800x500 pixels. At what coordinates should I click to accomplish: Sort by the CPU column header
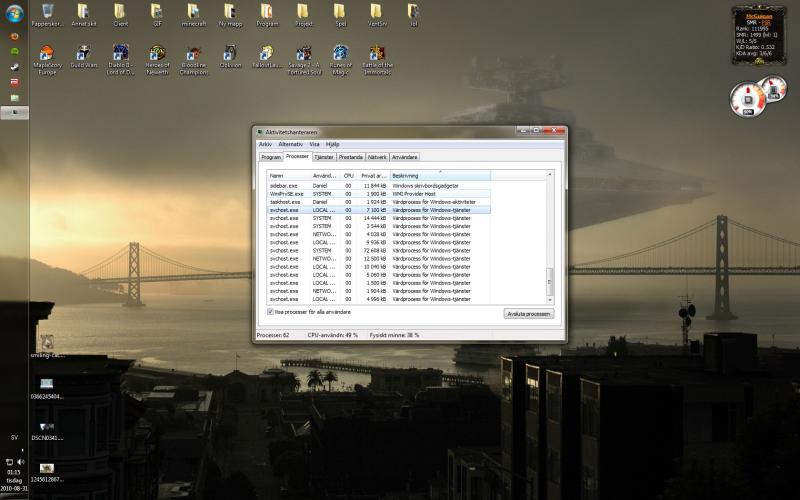[x=348, y=176]
